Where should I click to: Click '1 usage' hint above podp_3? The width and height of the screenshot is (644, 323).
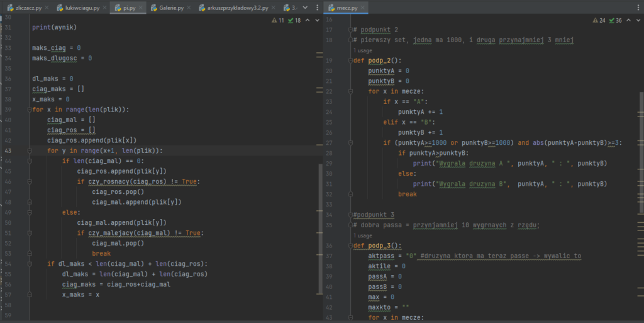[x=363, y=235]
